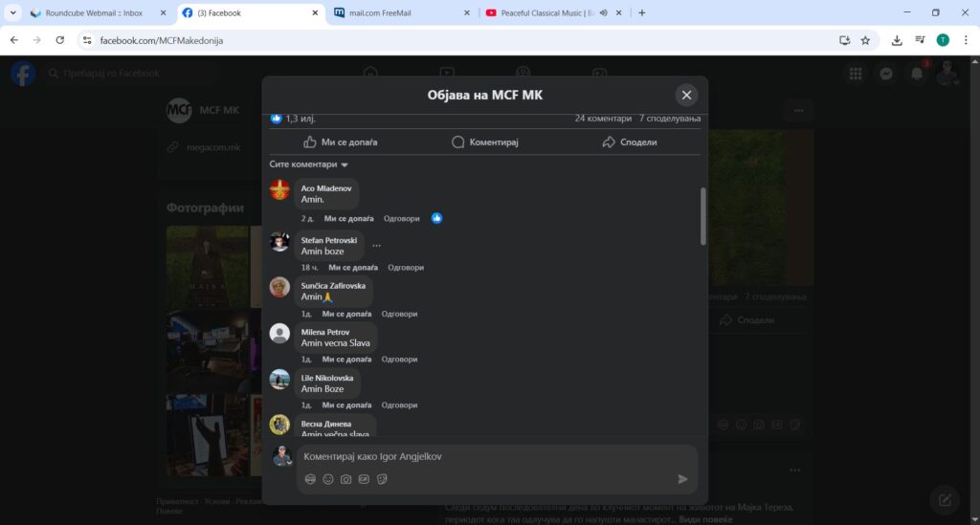Open the sticker picker in comment box
Image resolution: width=980 pixels, height=525 pixels.
pyautogui.click(x=382, y=479)
